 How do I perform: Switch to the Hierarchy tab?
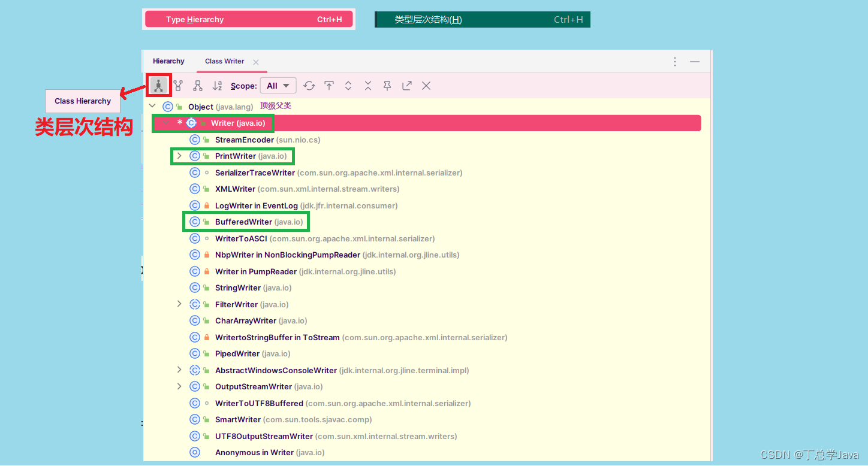168,60
